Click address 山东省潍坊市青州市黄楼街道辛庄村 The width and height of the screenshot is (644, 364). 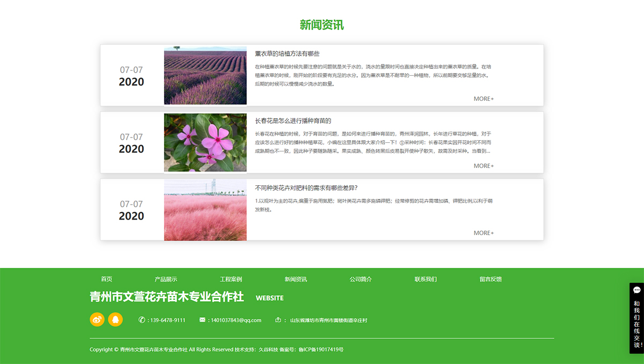coord(328,321)
